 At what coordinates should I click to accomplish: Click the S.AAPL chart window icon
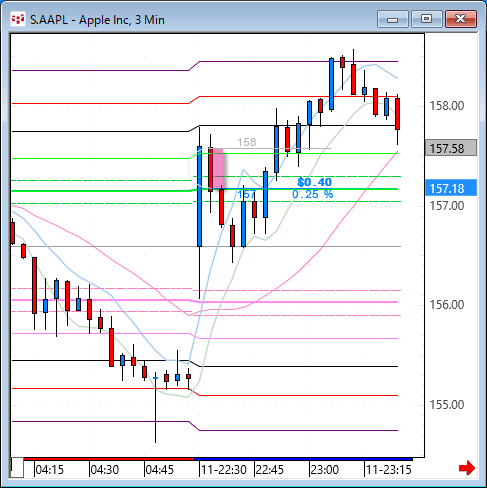click(x=18, y=19)
